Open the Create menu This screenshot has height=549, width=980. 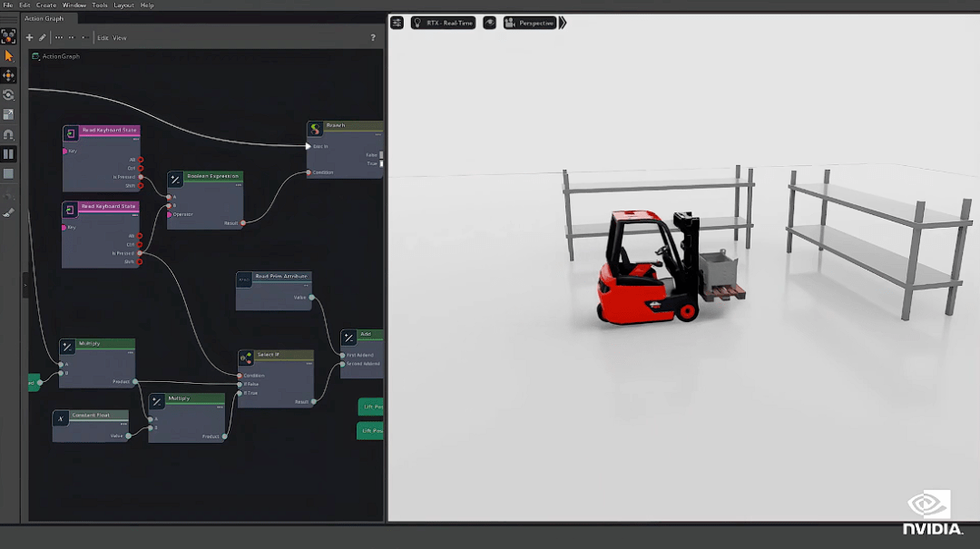(x=46, y=5)
